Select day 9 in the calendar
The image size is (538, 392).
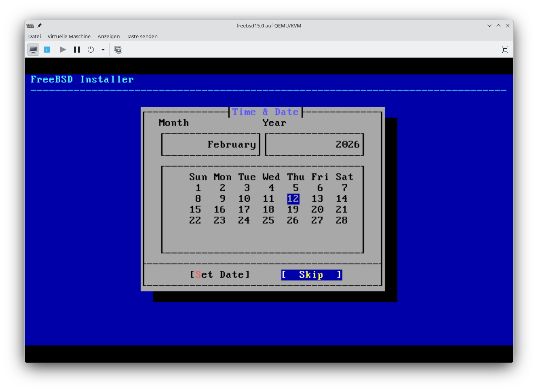click(x=222, y=199)
